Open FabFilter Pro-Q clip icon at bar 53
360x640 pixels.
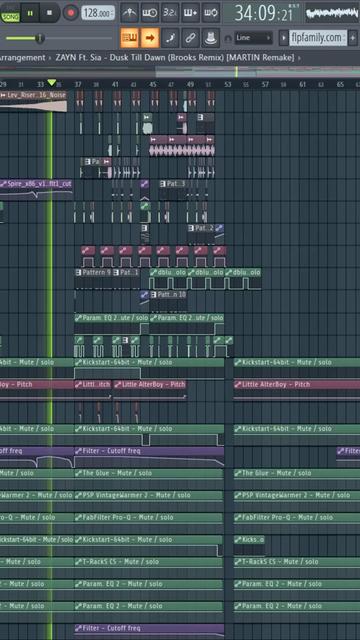[238, 517]
